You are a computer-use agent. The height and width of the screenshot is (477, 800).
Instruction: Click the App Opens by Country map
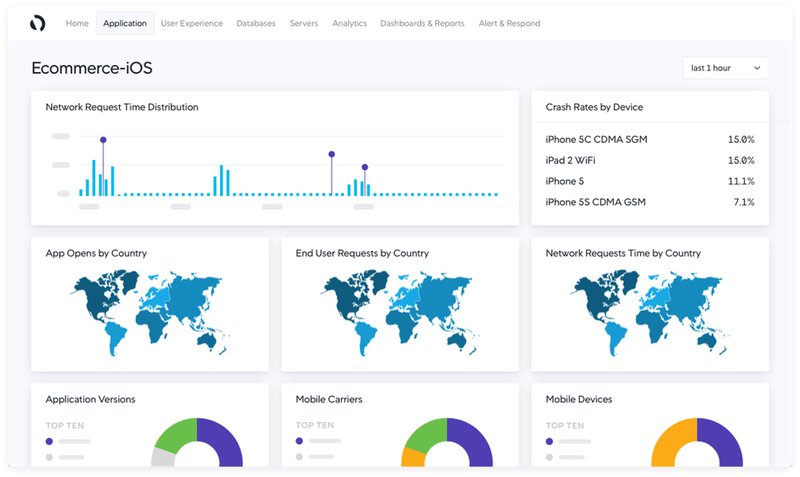pyautogui.click(x=150, y=310)
